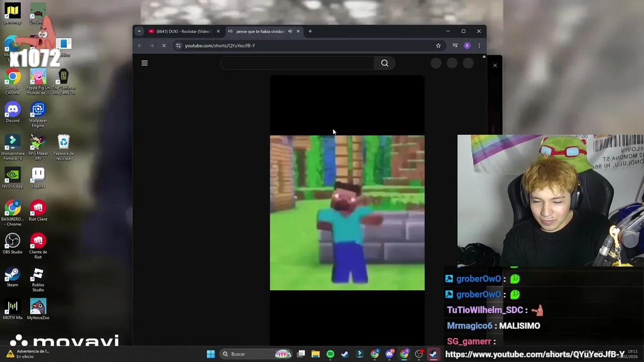Open Chrome three-dot menu
The width and height of the screenshot is (644, 362).
tap(479, 46)
